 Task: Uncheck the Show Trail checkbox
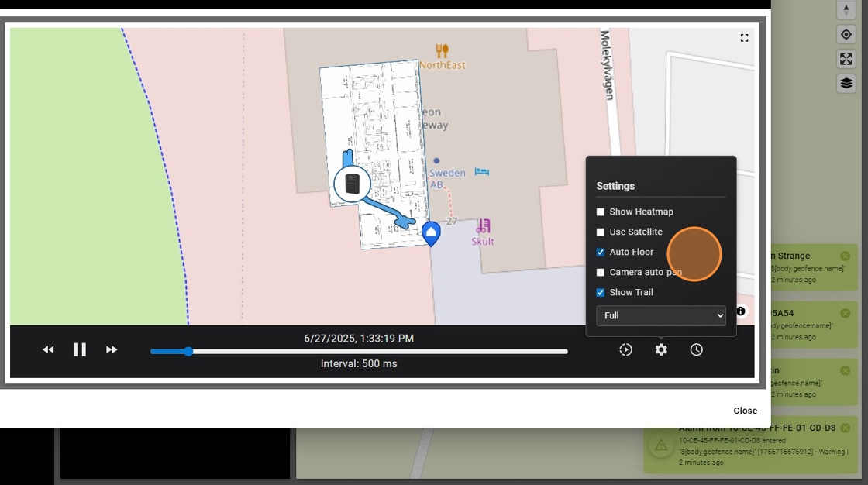coord(601,292)
